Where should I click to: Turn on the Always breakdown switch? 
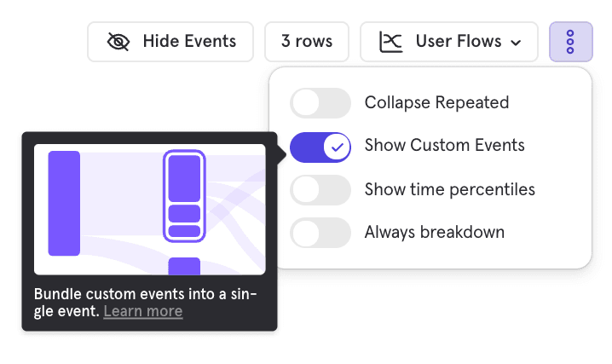coord(320,232)
